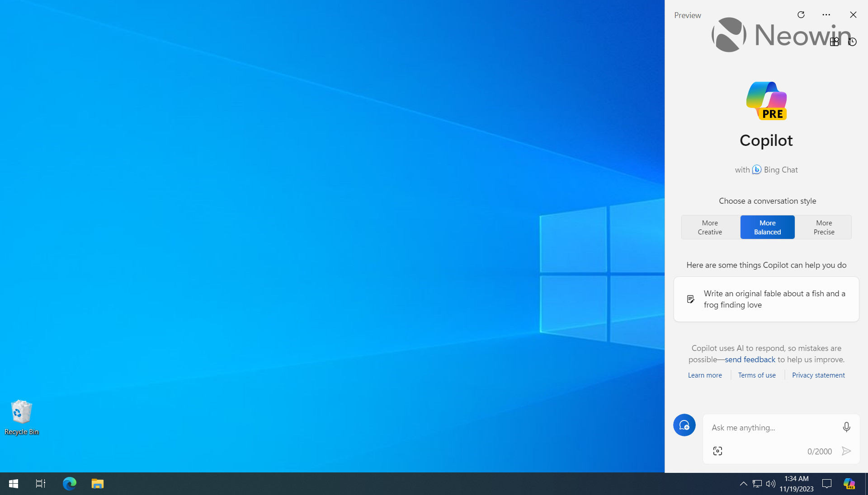Open Terms of use page
Image resolution: width=868 pixels, height=495 pixels.
coord(757,375)
